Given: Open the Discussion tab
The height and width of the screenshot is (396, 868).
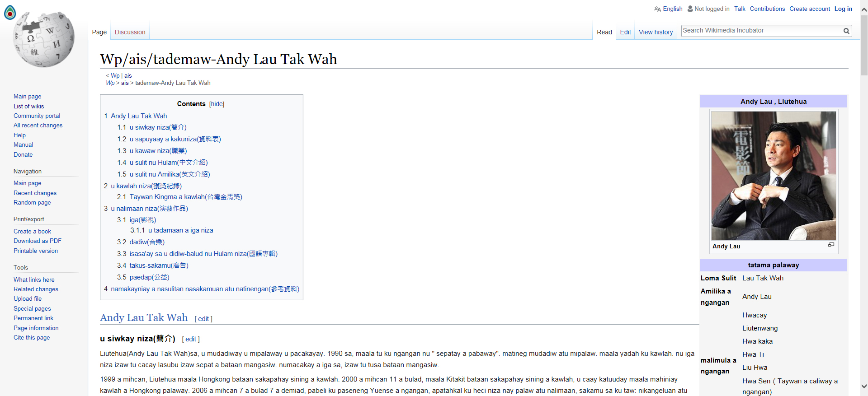Looking at the screenshot, I should pyautogui.click(x=130, y=32).
